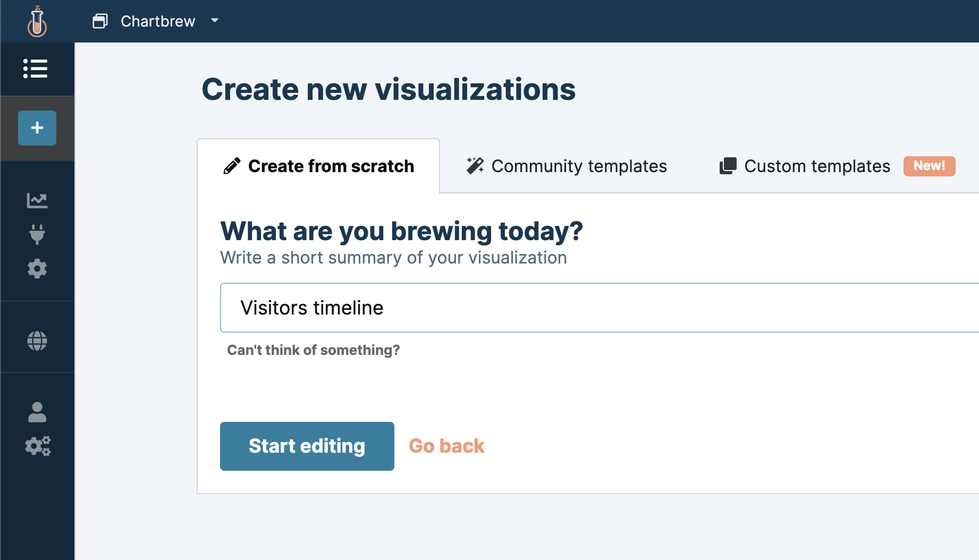Open connections via the plug icon

pos(37,234)
